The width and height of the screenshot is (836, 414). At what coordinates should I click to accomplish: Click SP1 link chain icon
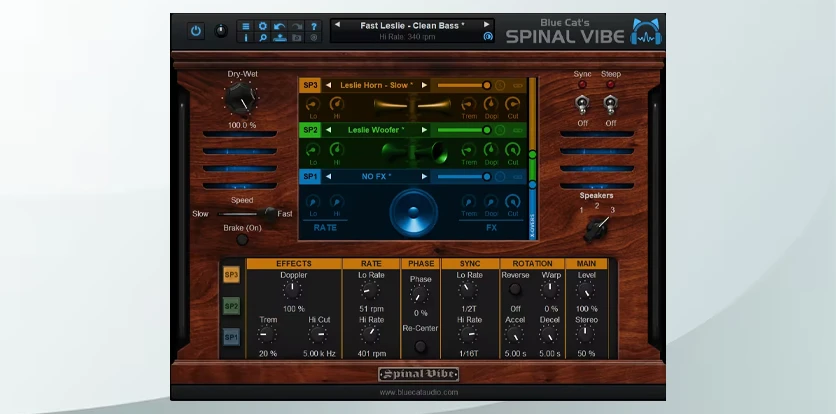click(518, 177)
